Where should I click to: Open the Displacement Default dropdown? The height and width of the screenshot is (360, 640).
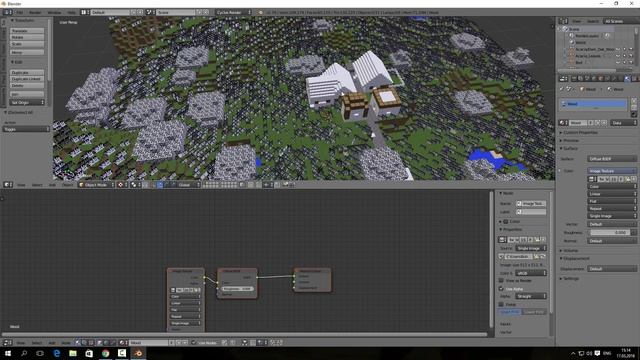click(612, 269)
